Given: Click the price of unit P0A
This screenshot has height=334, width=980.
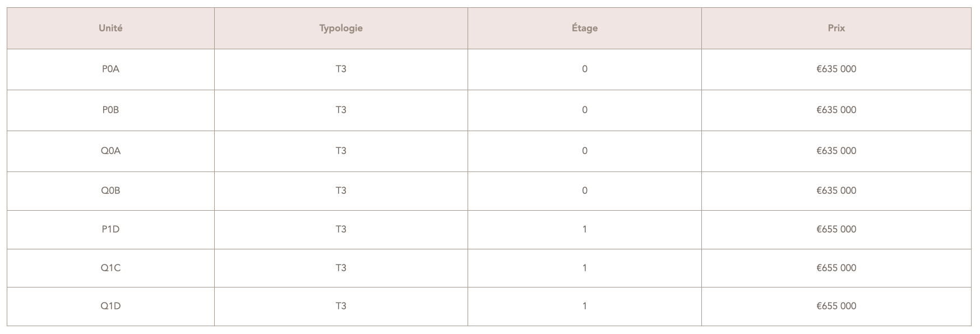Looking at the screenshot, I should click(x=836, y=69).
